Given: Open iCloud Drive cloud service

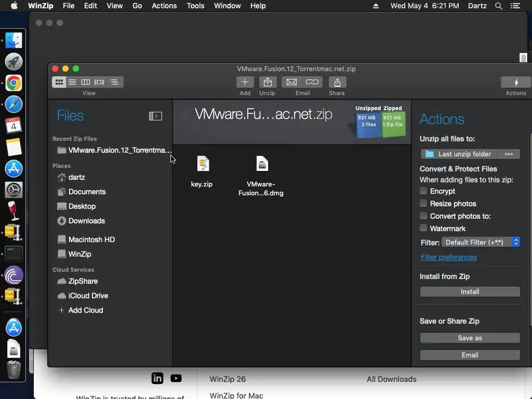Looking at the screenshot, I should (83, 296).
